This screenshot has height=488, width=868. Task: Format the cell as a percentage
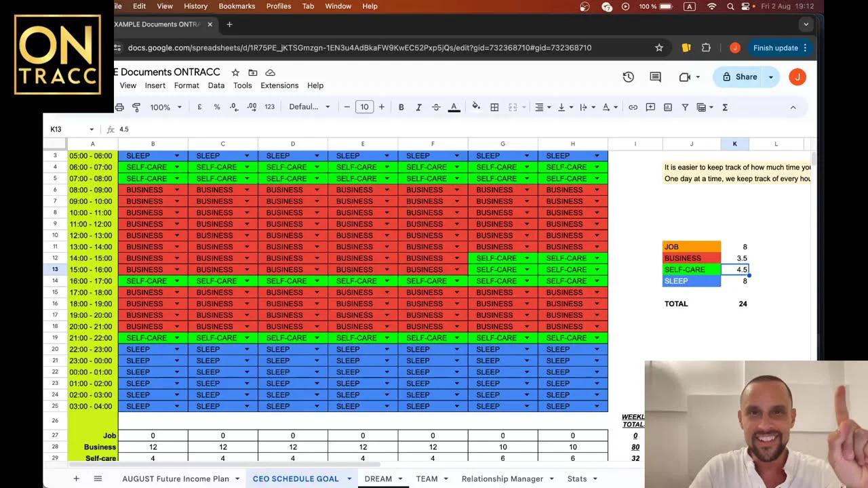tap(217, 106)
